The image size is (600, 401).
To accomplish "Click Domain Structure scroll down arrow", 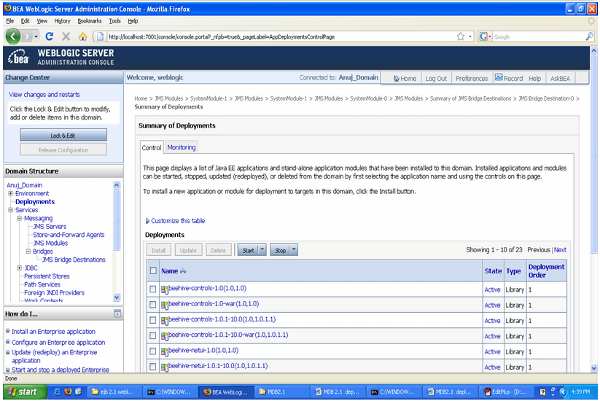I will pyautogui.click(x=117, y=297).
